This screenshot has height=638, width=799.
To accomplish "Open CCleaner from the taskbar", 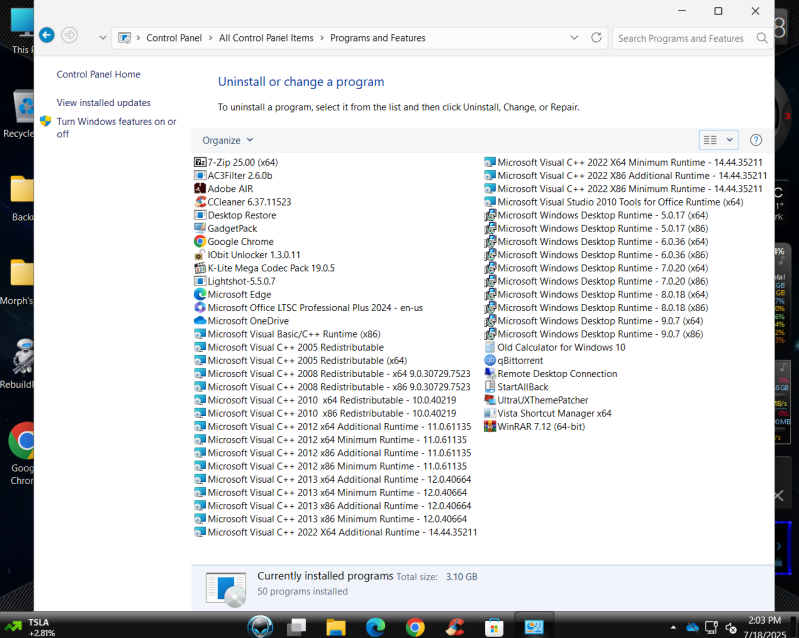I will pyautogui.click(x=455, y=627).
